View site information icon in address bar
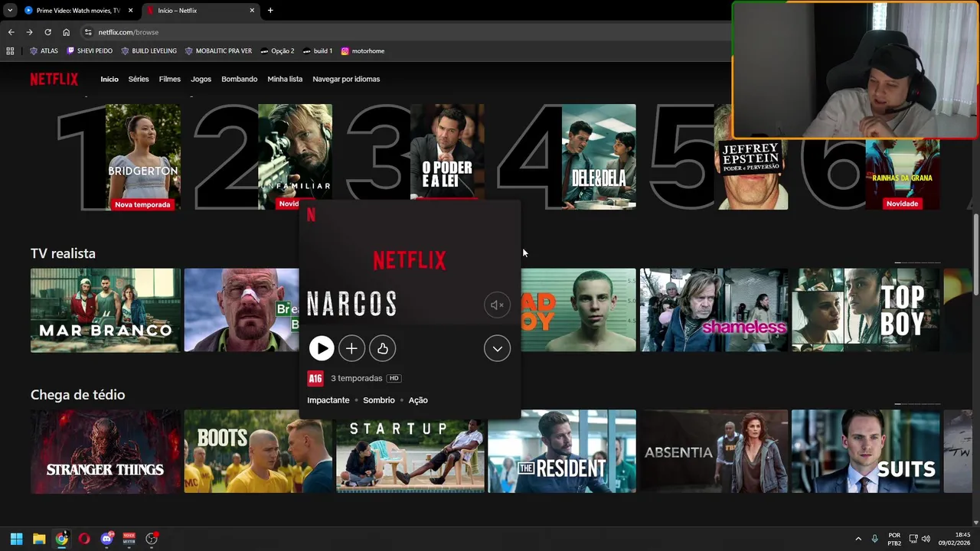 coord(88,32)
